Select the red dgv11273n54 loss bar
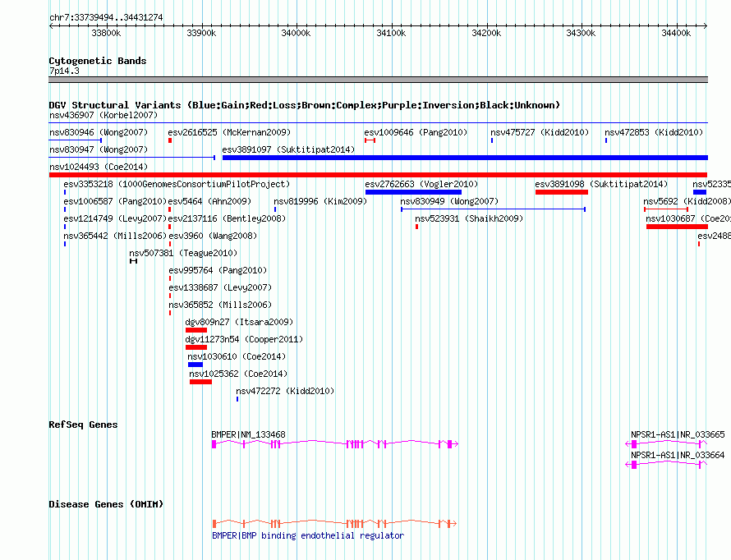 pyautogui.click(x=196, y=347)
